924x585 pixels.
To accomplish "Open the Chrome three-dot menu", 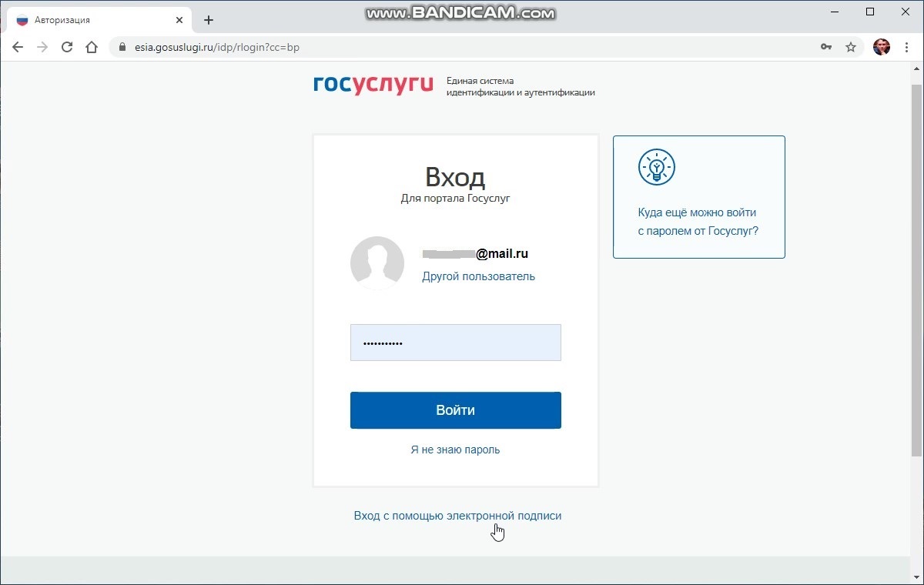I will 906,47.
